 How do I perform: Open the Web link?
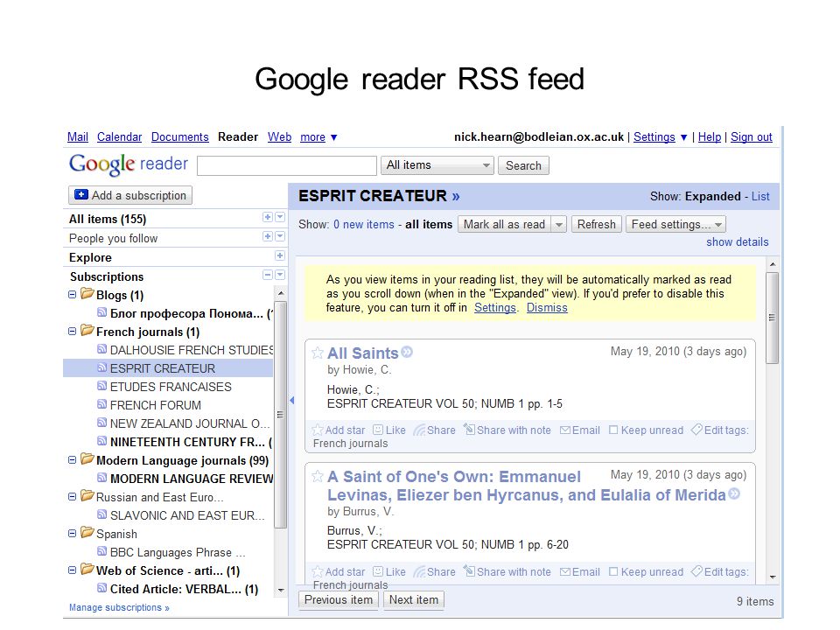point(280,137)
